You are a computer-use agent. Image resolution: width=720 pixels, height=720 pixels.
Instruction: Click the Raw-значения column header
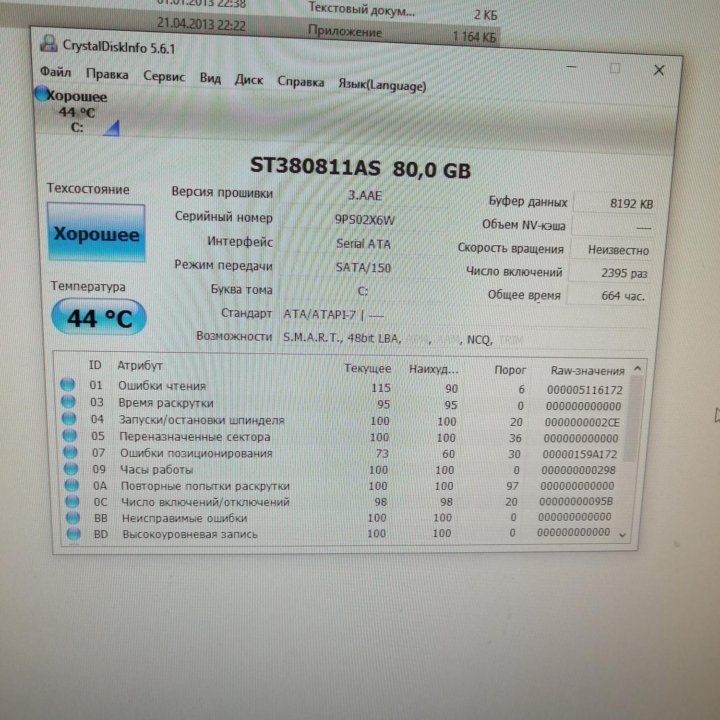(x=586, y=370)
